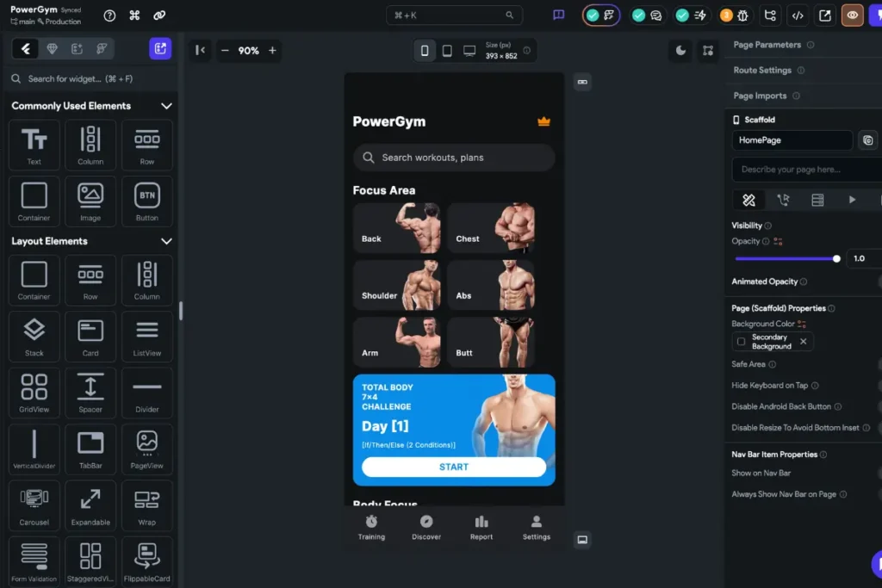Select Report in bottom nav bar
The width and height of the screenshot is (882, 588).
point(481,527)
